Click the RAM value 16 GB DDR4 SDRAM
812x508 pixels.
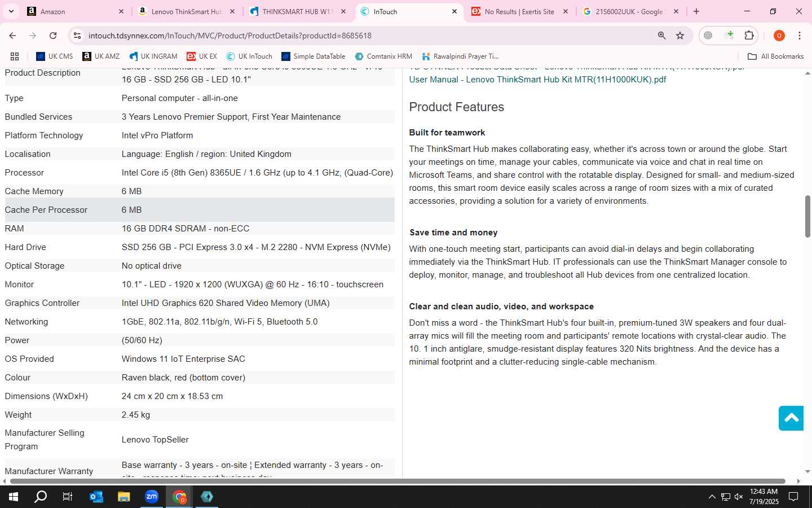pos(186,229)
